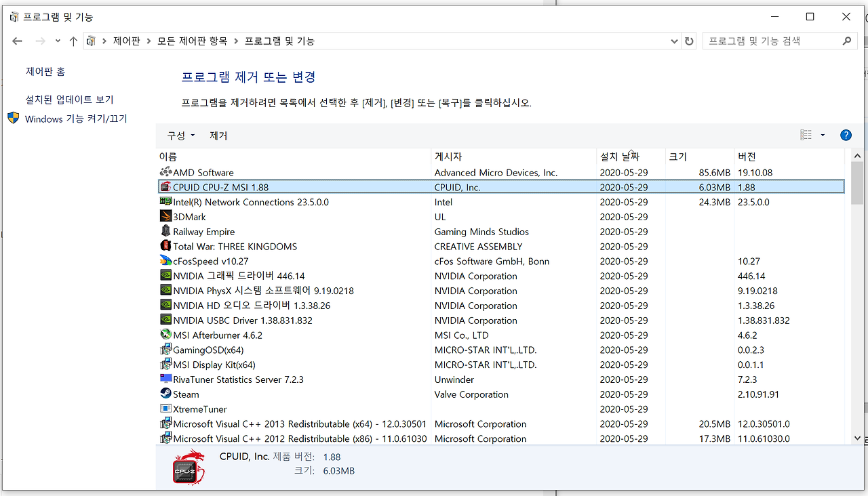868x496 pixels.
Task: Sort by 이름 column header
Action: pos(293,157)
